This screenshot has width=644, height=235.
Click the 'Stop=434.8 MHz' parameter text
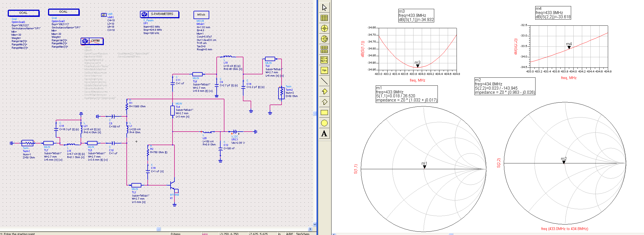point(153,30)
